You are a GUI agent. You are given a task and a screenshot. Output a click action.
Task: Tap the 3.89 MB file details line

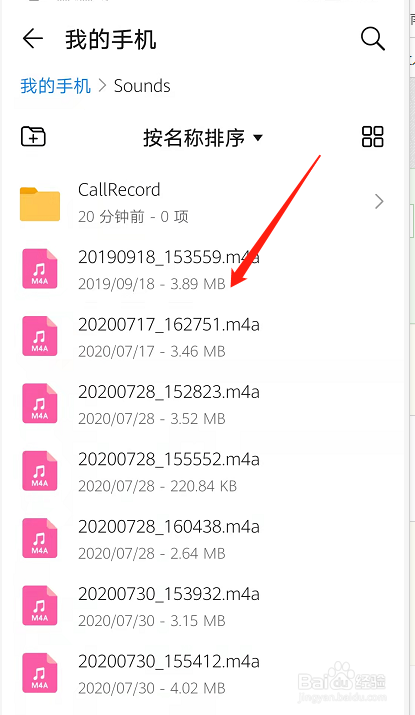(x=152, y=284)
